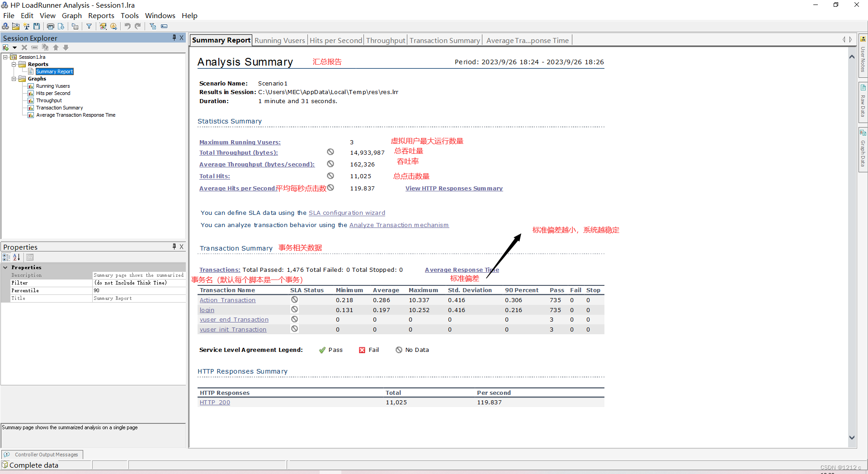The image size is (868, 474).
Task: Open the Reports menu
Action: coord(101,15)
